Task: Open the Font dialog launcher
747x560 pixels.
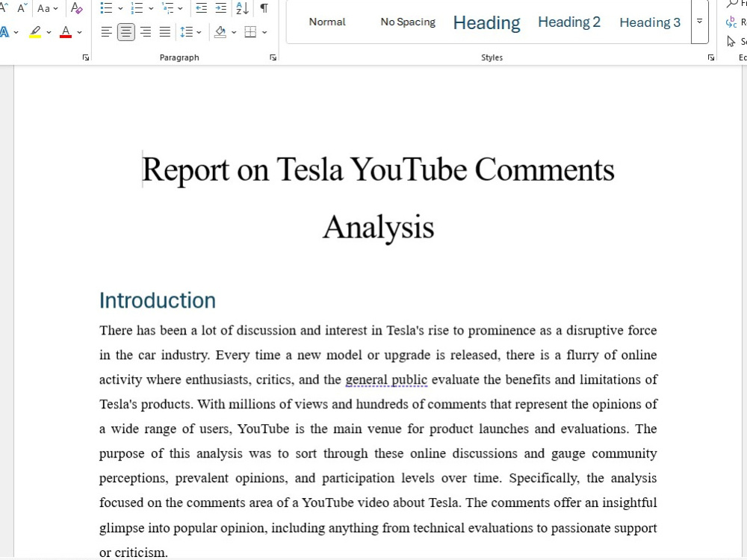Action: click(86, 57)
